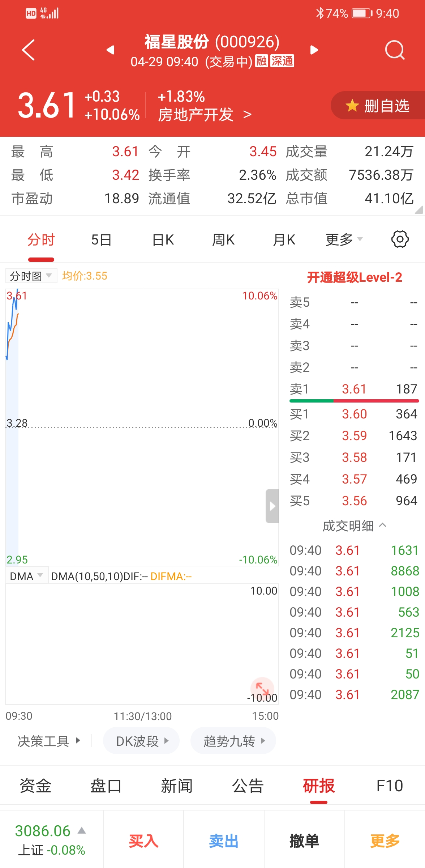This screenshot has width=425, height=868.
Task: Open the search magnifier icon
Action: (x=394, y=50)
